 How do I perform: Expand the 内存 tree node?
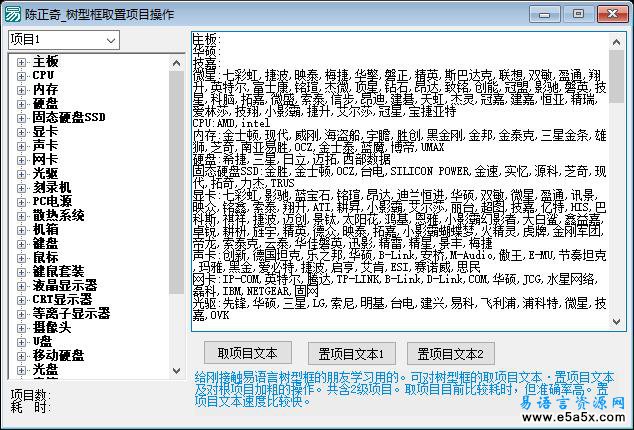click(x=21, y=90)
